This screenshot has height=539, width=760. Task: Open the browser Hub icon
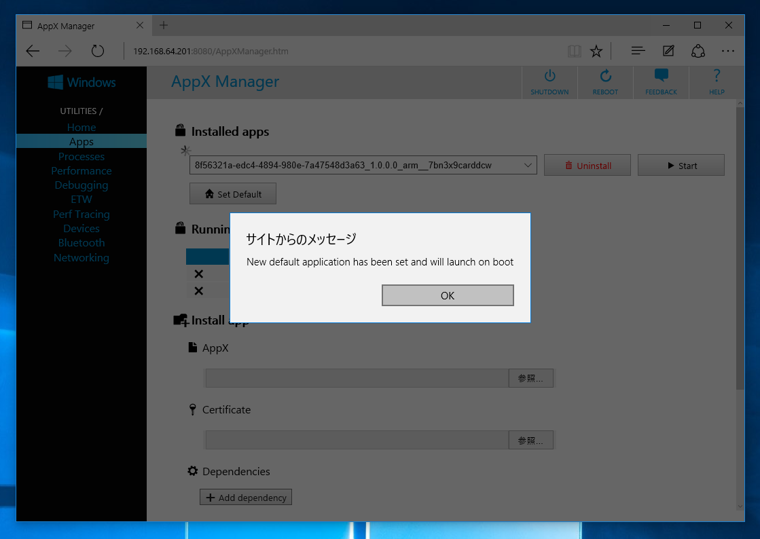point(638,51)
